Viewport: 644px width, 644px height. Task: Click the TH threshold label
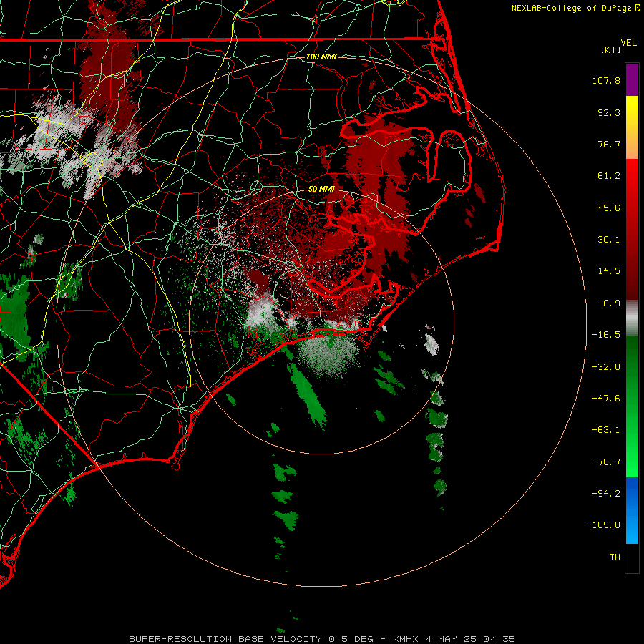pyautogui.click(x=615, y=557)
